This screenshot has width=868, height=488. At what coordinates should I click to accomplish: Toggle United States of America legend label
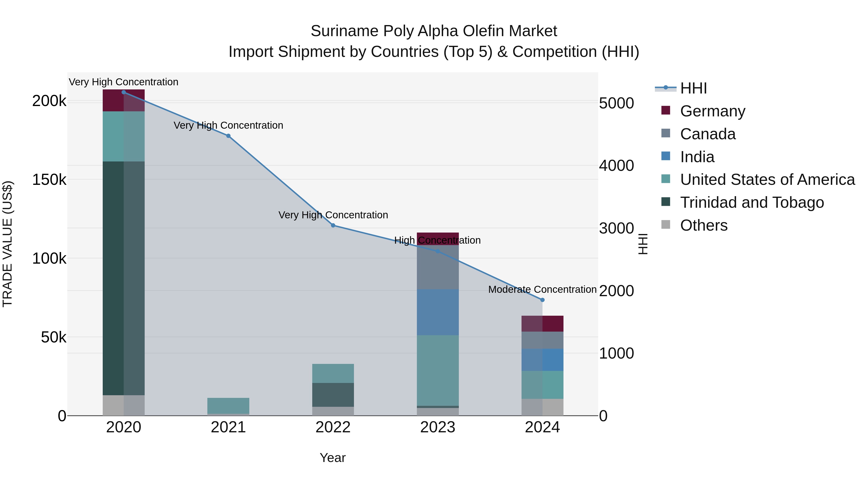[768, 180]
